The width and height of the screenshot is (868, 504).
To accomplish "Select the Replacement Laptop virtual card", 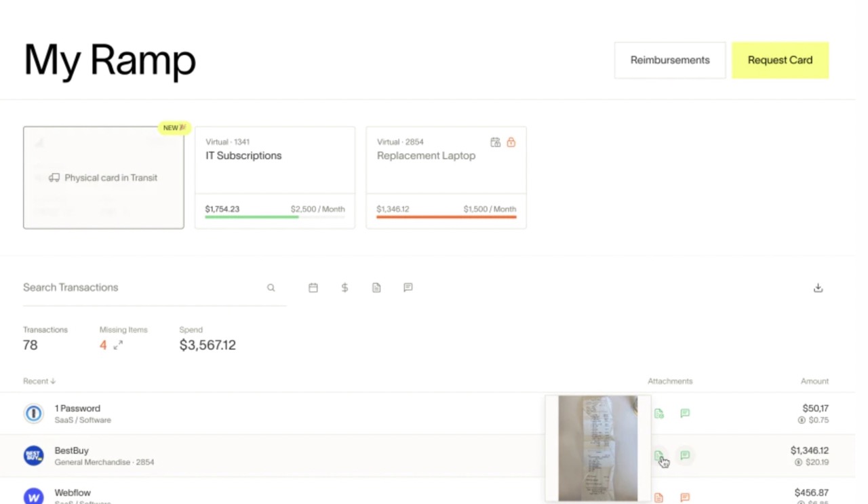I will [x=446, y=178].
